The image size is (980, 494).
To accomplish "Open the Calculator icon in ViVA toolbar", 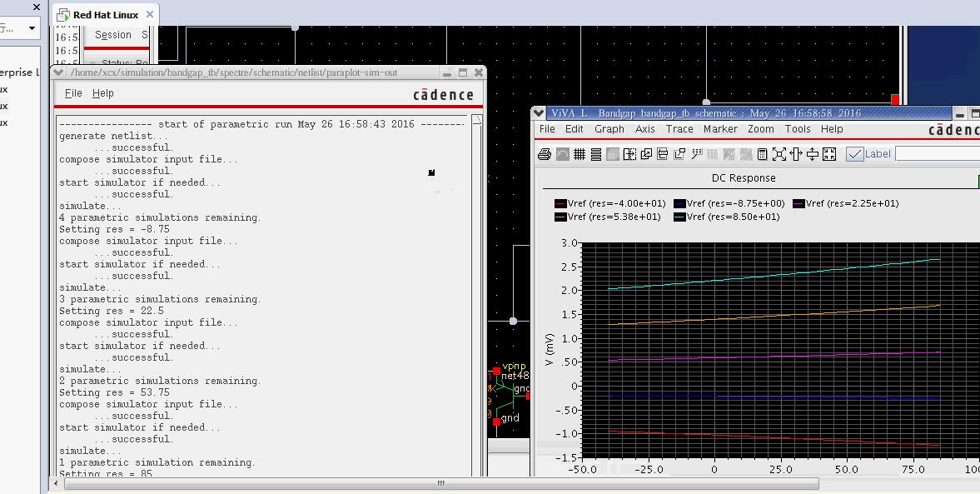I will tap(762, 154).
